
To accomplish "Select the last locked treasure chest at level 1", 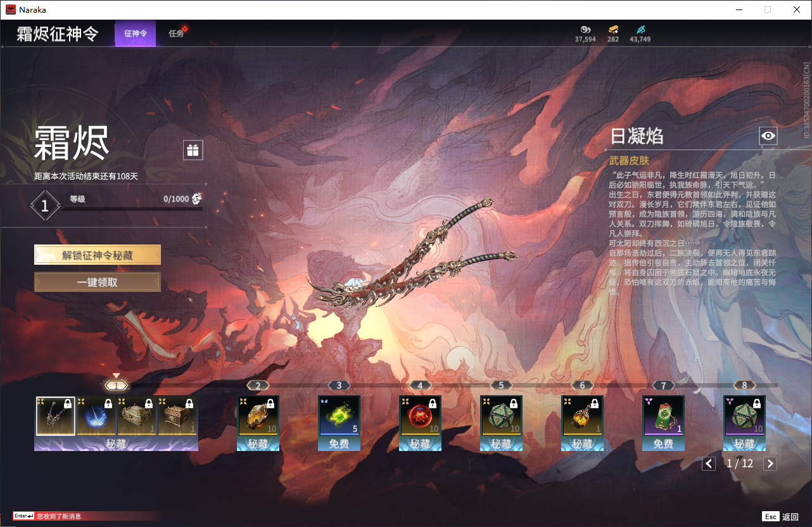I will click(177, 416).
